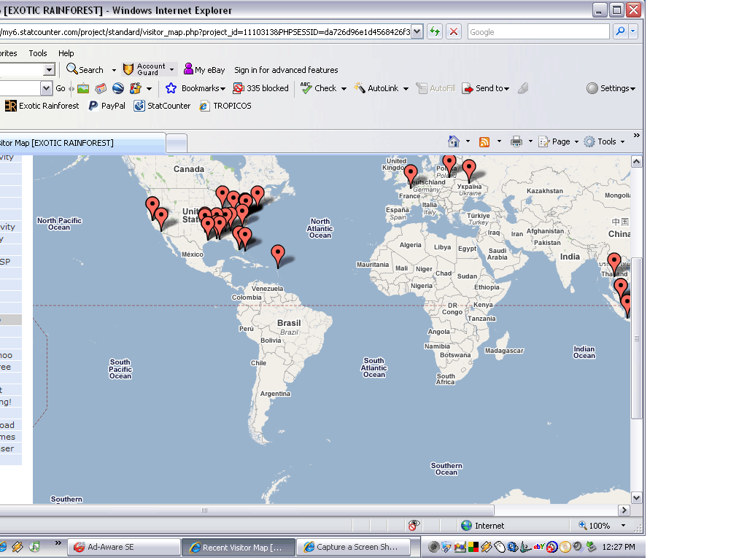The width and height of the screenshot is (747, 560).
Task: Open the Help menu
Action: [x=66, y=53]
